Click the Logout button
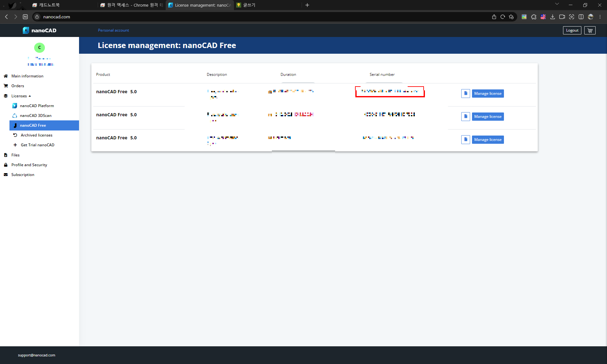The image size is (607, 364). [572, 30]
